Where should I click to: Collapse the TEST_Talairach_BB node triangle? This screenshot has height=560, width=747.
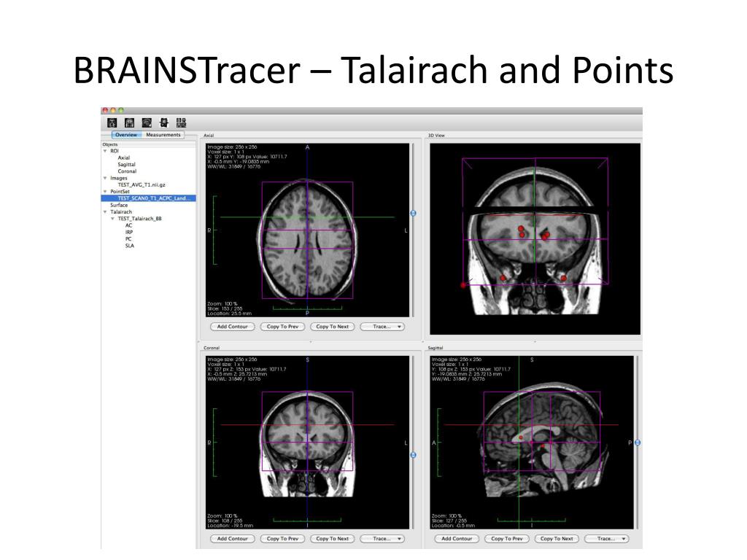[x=113, y=219]
